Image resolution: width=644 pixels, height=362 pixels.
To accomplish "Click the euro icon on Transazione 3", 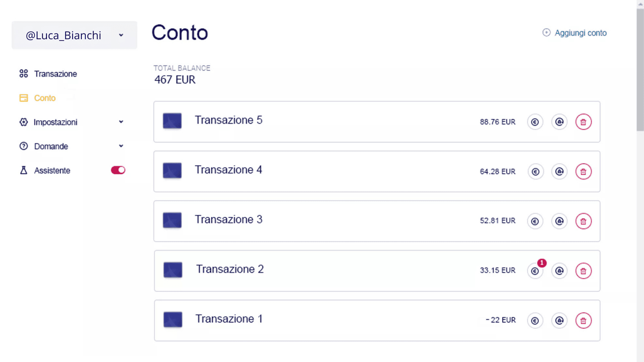I will (535, 221).
